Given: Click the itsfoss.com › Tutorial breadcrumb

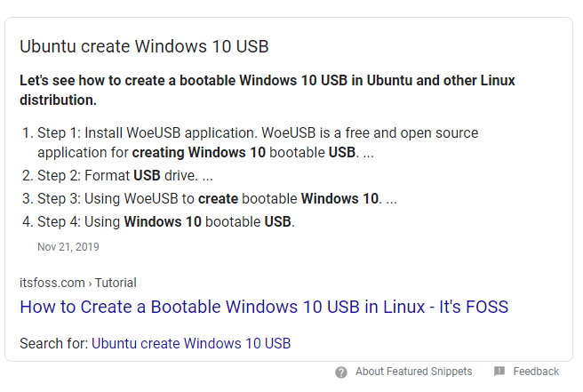Looking at the screenshot, I should click(x=78, y=283).
